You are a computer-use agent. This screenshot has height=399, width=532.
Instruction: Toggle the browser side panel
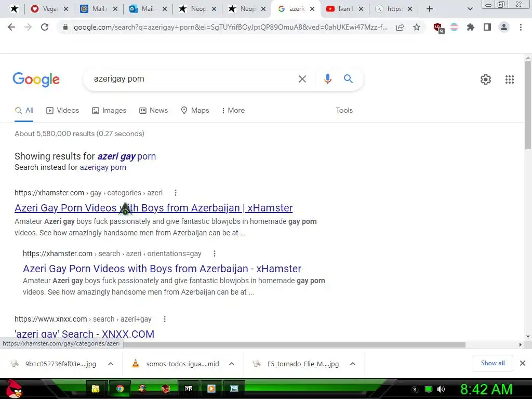[487, 27]
